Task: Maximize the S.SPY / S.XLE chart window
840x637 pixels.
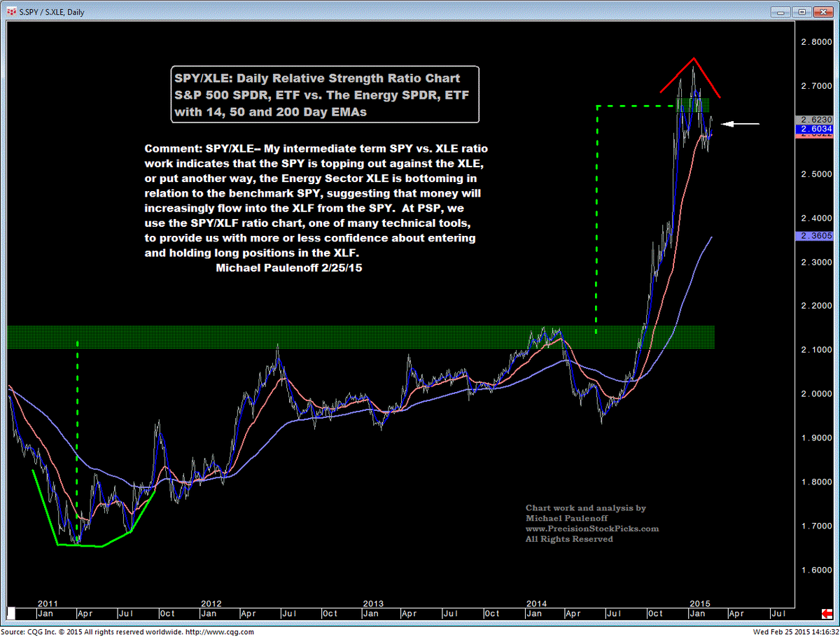Action: coord(801,12)
